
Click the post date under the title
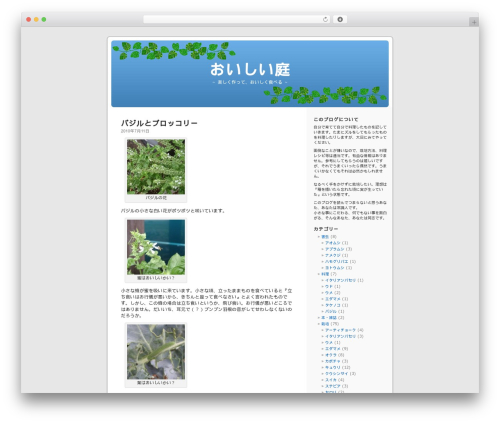pos(135,131)
